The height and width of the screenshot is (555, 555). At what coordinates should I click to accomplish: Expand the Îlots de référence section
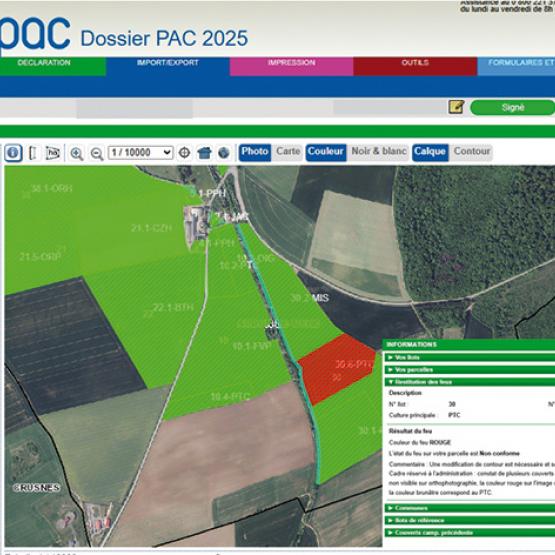point(470,520)
